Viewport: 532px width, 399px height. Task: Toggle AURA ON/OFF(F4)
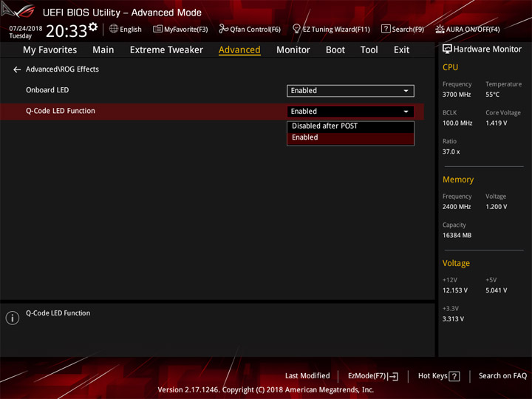[468, 29]
